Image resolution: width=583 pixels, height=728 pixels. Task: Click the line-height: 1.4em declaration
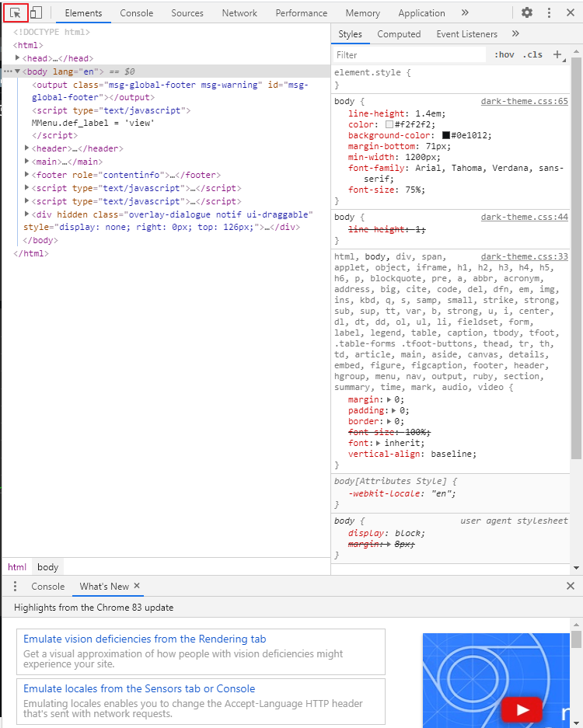pos(396,113)
